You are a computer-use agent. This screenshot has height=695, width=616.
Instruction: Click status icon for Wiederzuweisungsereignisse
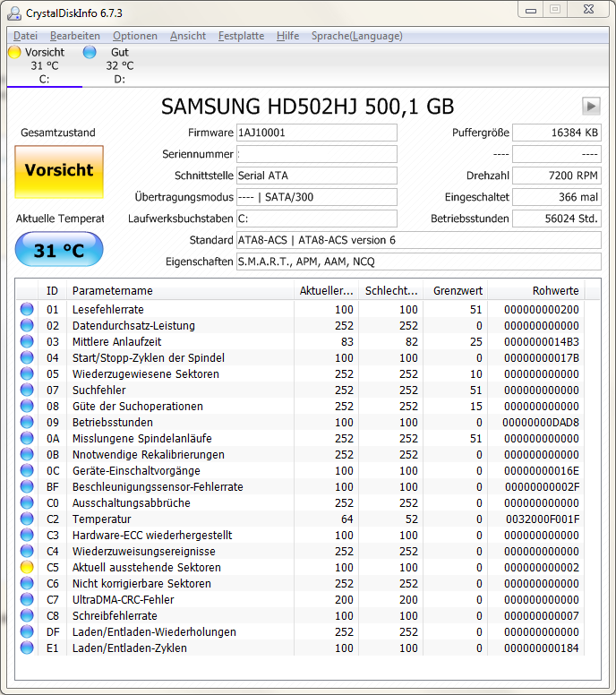point(27,551)
